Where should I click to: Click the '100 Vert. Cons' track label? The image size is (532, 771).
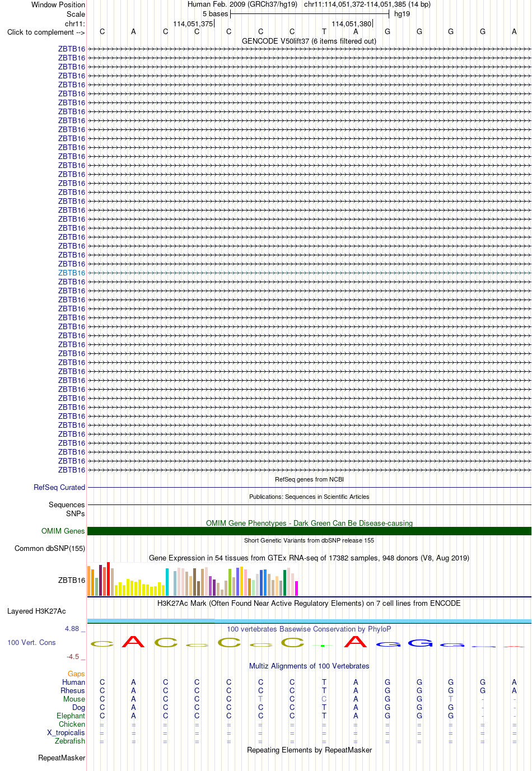click(x=31, y=643)
